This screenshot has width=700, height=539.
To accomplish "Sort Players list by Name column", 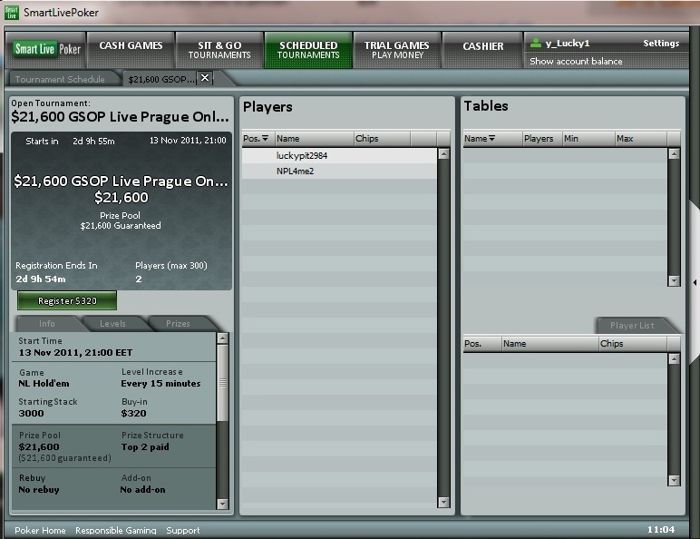I will [x=314, y=138].
